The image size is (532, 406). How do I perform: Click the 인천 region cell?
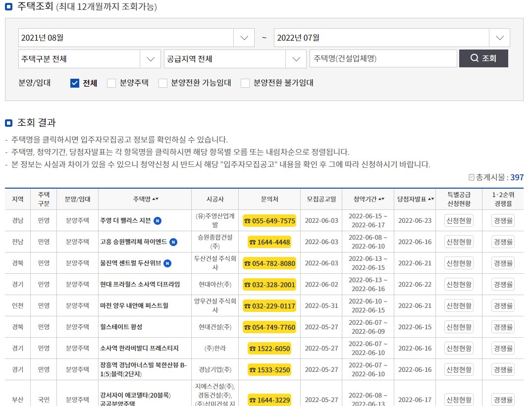tap(18, 306)
